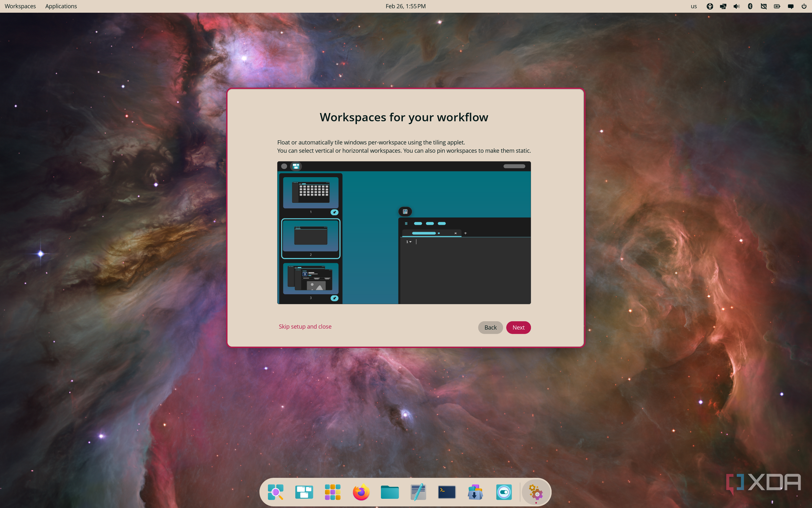Open the Terminal from the dock
The width and height of the screenshot is (812, 508).
(x=447, y=492)
